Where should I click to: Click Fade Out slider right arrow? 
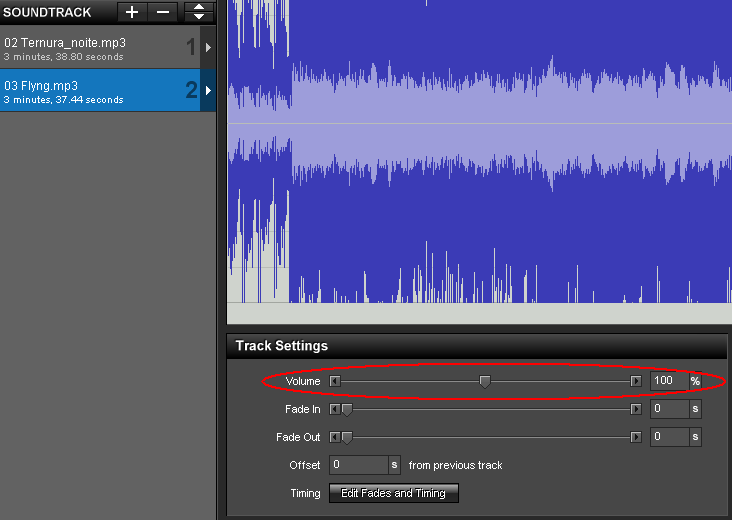click(x=636, y=437)
